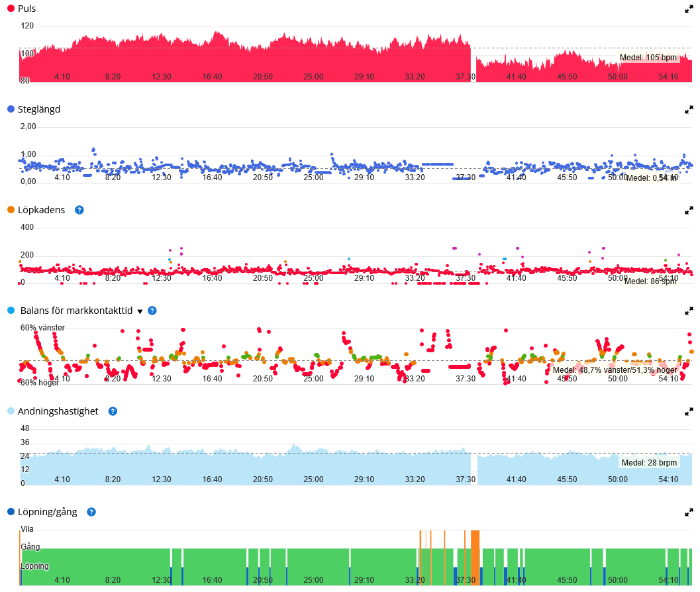The width and height of the screenshot is (700, 592).
Task: Enlarge the Löpning/gång chart
Action: coord(689,512)
